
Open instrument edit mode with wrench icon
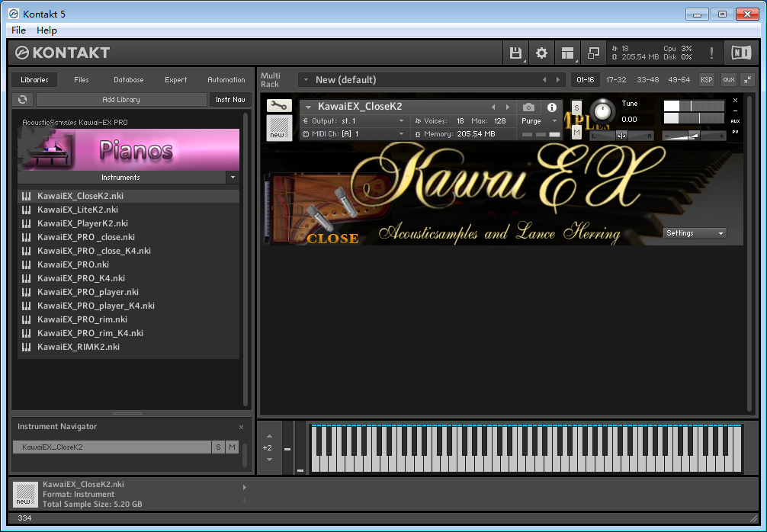pos(279,105)
